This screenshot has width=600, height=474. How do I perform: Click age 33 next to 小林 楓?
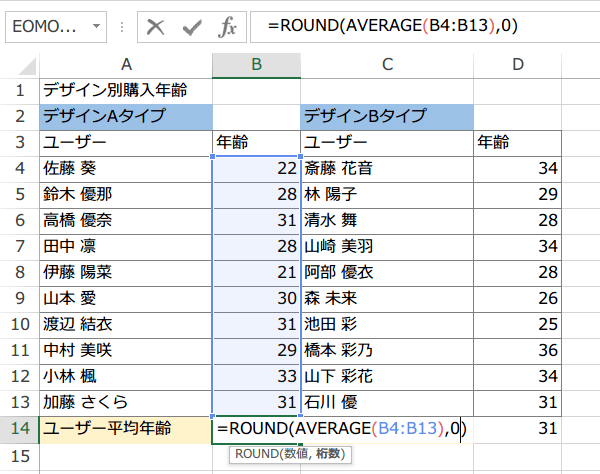256,377
